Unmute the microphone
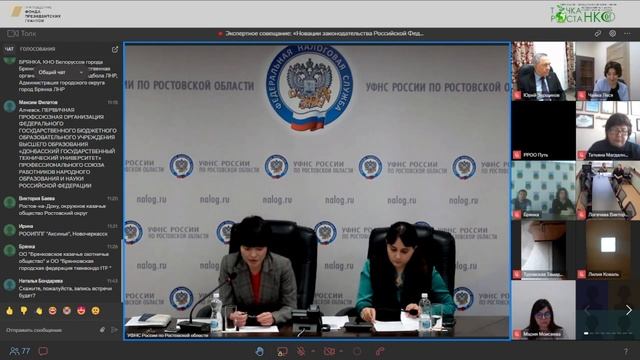Viewport: 640px width, 360px height. pyautogui.click(x=301, y=351)
